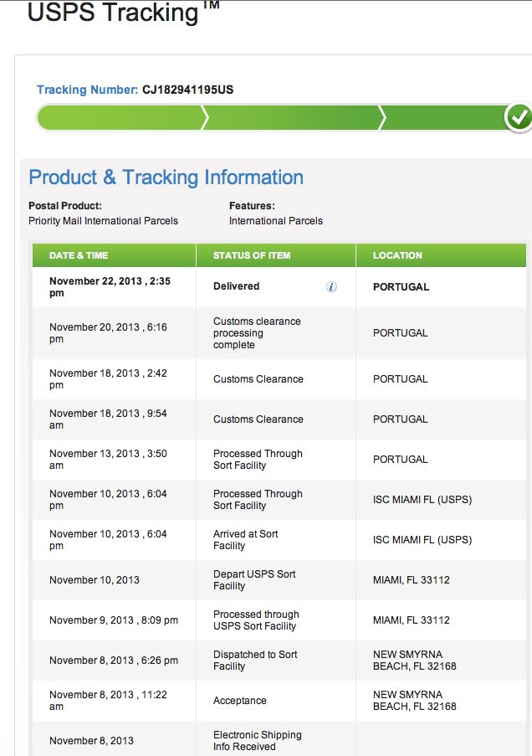Select the Delivered status row

click(x=279, y=287)
